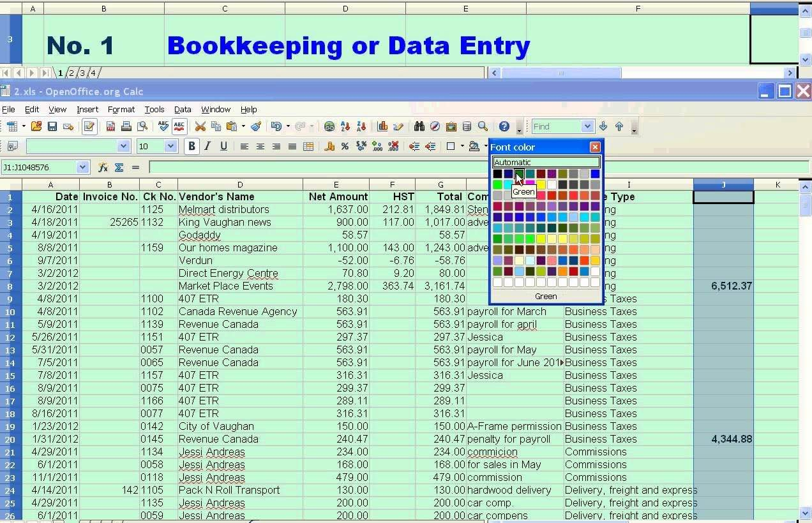Open the Undo history dropdown arrow
812x523 pixels.
click(288, 126)
